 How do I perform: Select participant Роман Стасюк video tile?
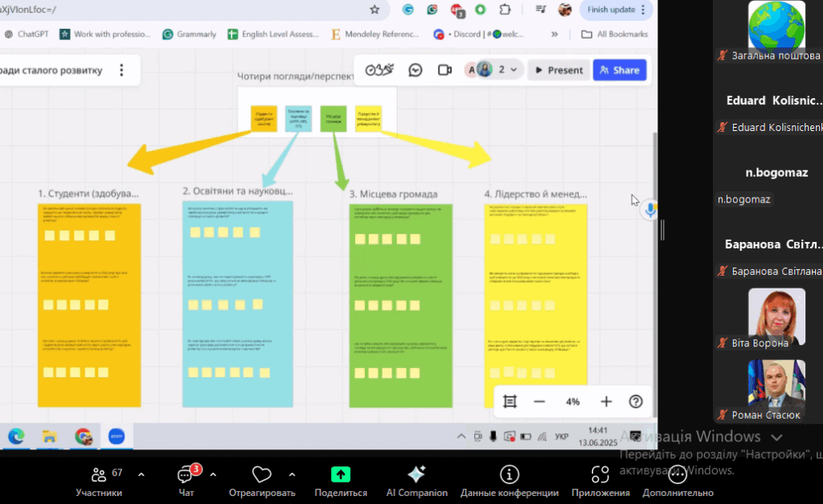click(776, 390)
